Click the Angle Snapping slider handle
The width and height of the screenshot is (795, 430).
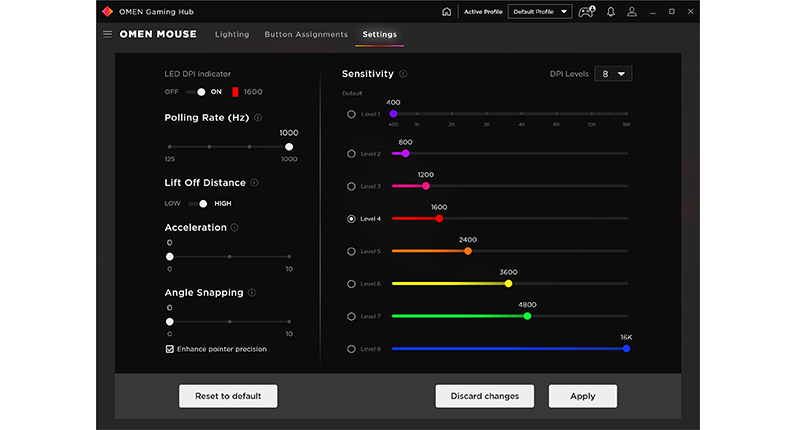point(170,321)
